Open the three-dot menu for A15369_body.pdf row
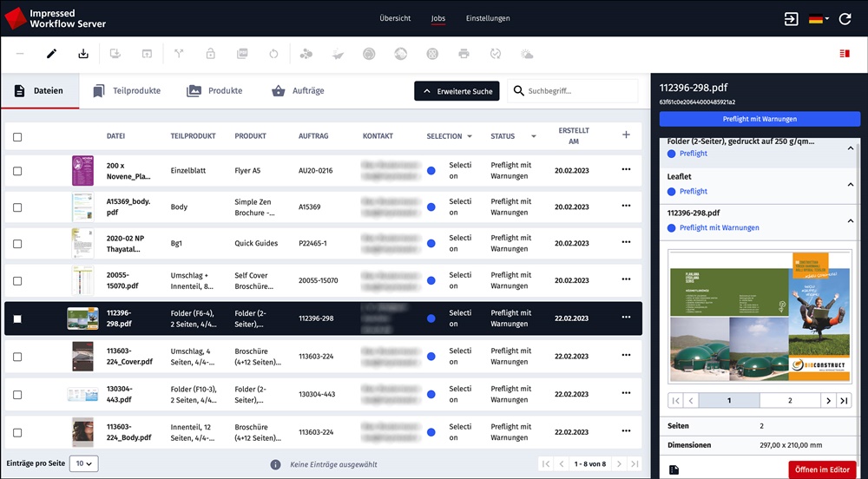868x479 pixels. 626,205
